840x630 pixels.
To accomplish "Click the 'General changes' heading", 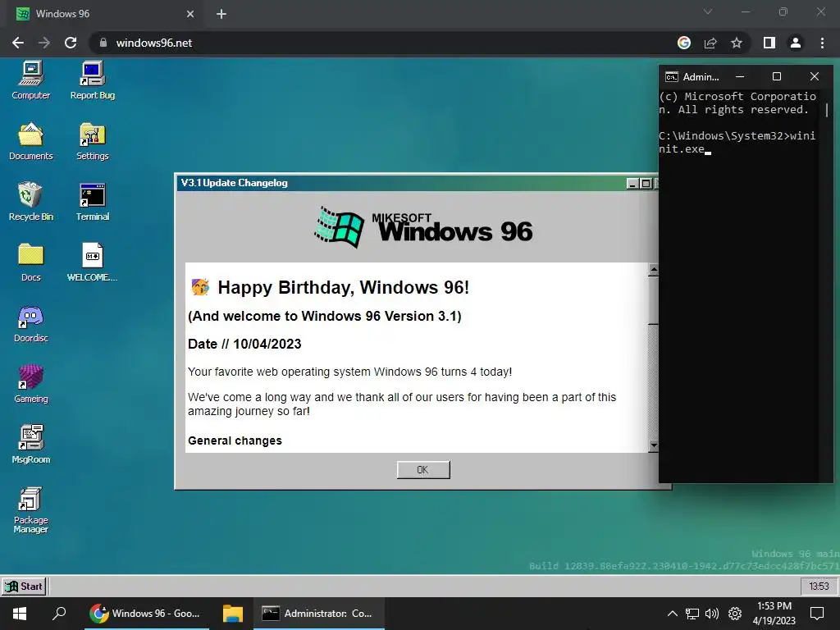I will (235, 441).
